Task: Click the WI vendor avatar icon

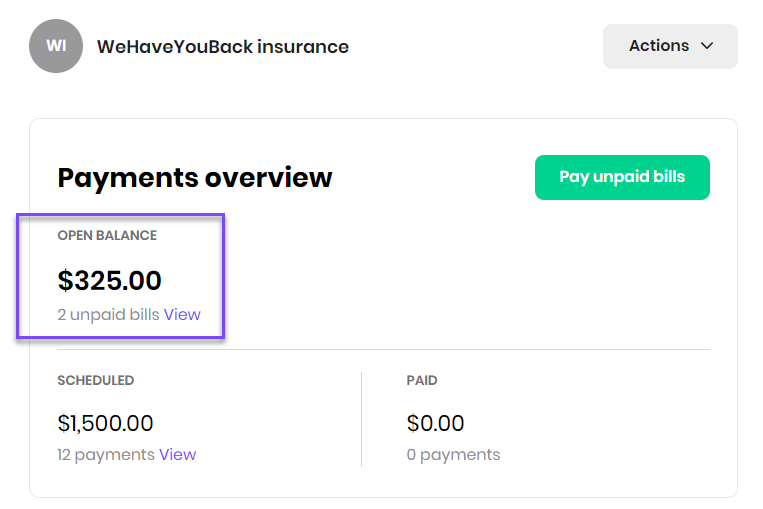Action: click(x=56, y=46)
